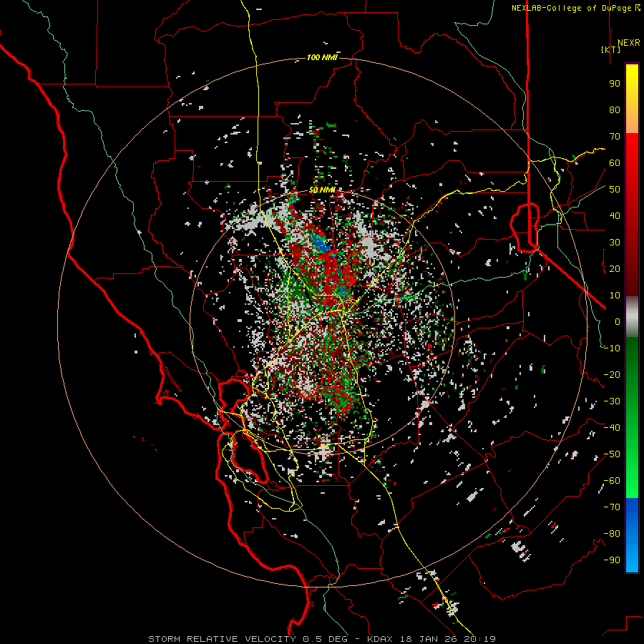Click the 20:19 time stamp
Viewport: 644px width, 644px height.
tap(479, 639)
